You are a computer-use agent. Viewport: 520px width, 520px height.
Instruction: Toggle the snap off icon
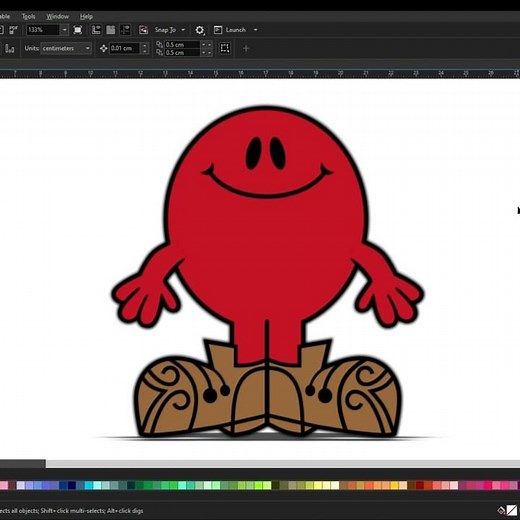pos(143,30)
